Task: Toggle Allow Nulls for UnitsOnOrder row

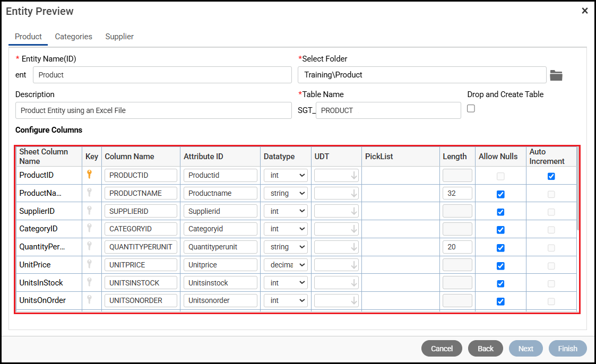Action: [500, 302]
